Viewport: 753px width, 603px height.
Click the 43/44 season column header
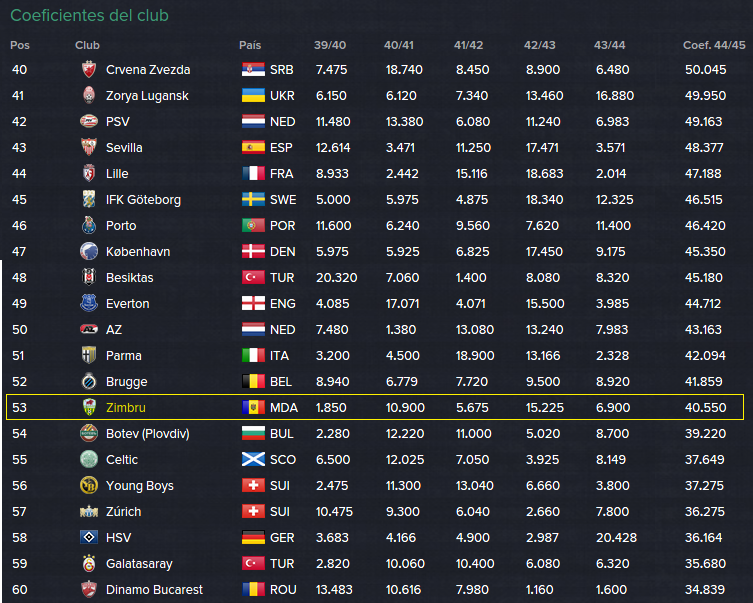(609, 45)
